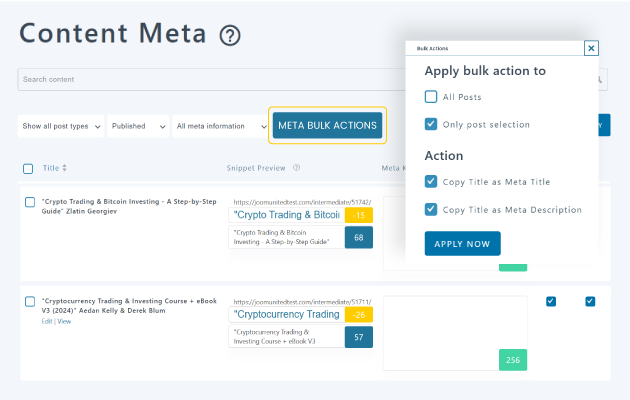Expand the All meta information dropdown
This screenshot has height=400, width=630.
click(218, 126)
